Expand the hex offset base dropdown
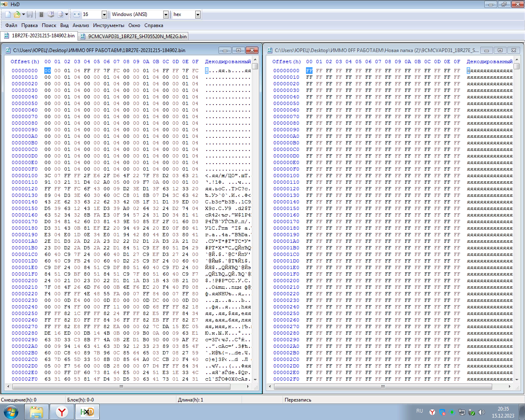This screenshot has height=420, width=525. (x=198, y=14)
